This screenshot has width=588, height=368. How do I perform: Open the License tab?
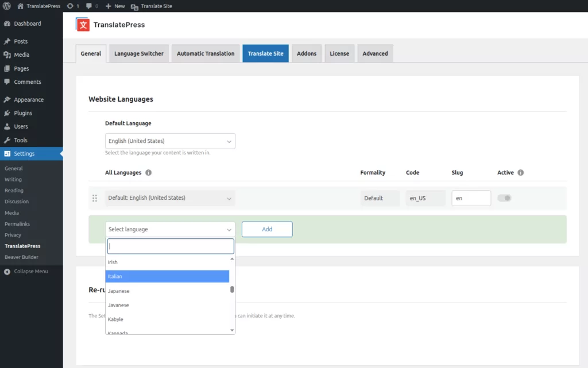click(x=339, y=53)
